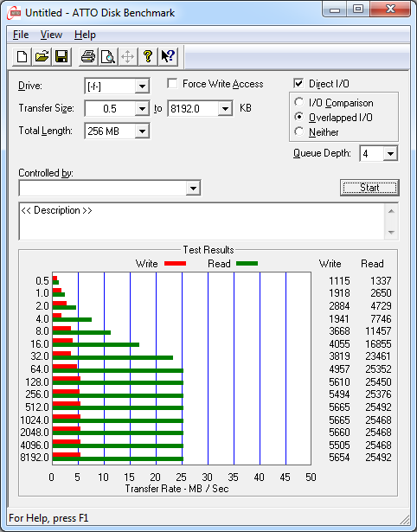Click the 1024.0 transfer size row label

click(x=35, y=420)
